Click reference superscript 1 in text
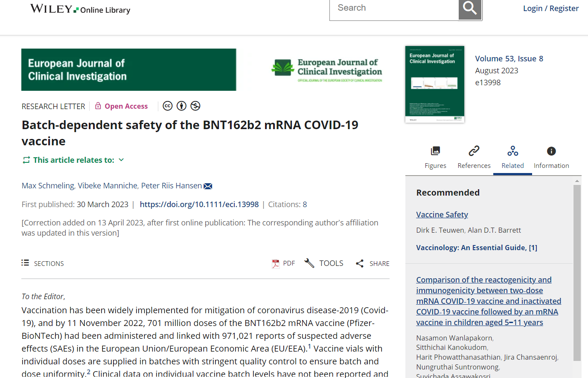588x378 pixels. click(309, 346)
